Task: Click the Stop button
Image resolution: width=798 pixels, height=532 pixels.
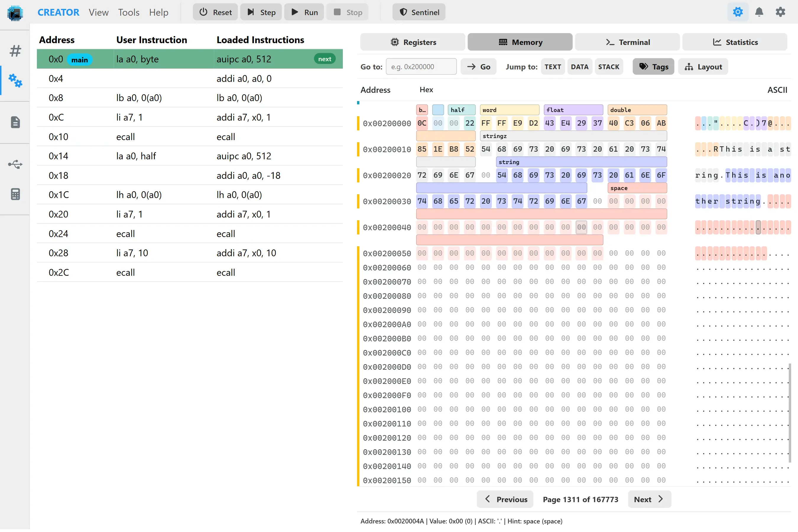Action: click(348, 12)
